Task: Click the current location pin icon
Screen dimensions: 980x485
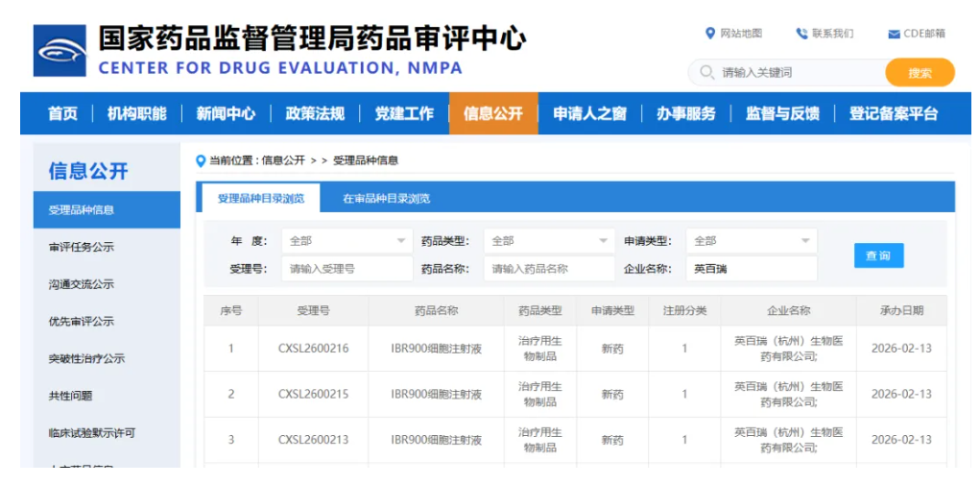Action: [x=201, y=160]
